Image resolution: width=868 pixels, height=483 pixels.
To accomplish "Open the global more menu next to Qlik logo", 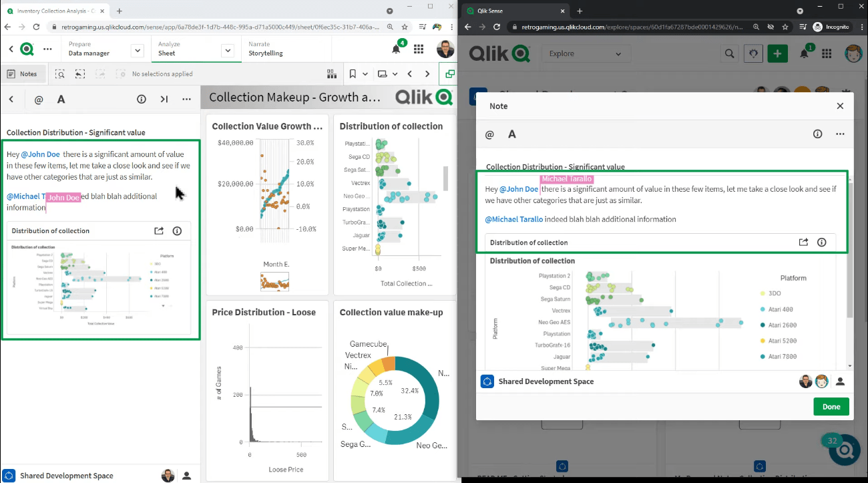I will click(47, 49).
